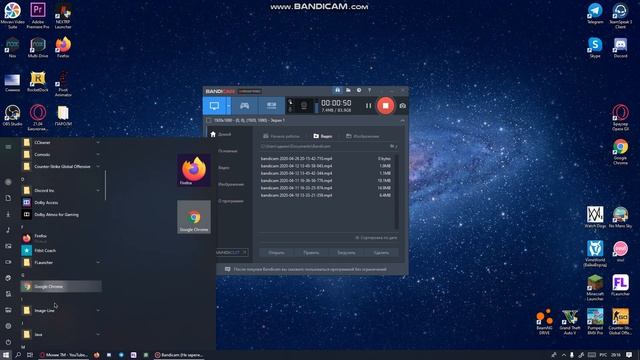Expand the CCleaner folder in the Start menu

[x=61, y=142]
